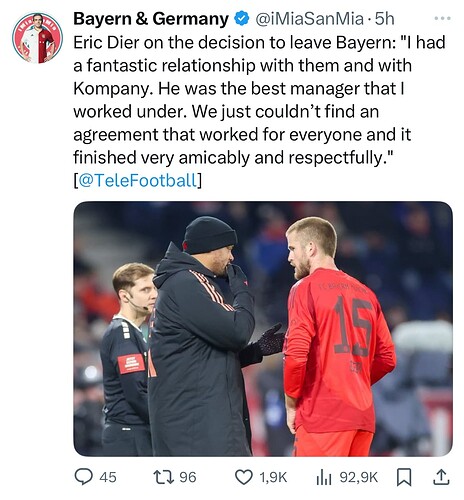Image resolution: width=464 pixels, height=500 pixels.
Task: Open the reply comment icon
Action: point(83,477)
